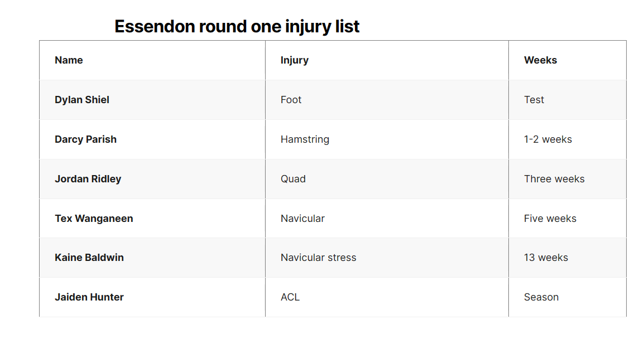Click the 1-2 weeks cell

(x=568, y=139)
